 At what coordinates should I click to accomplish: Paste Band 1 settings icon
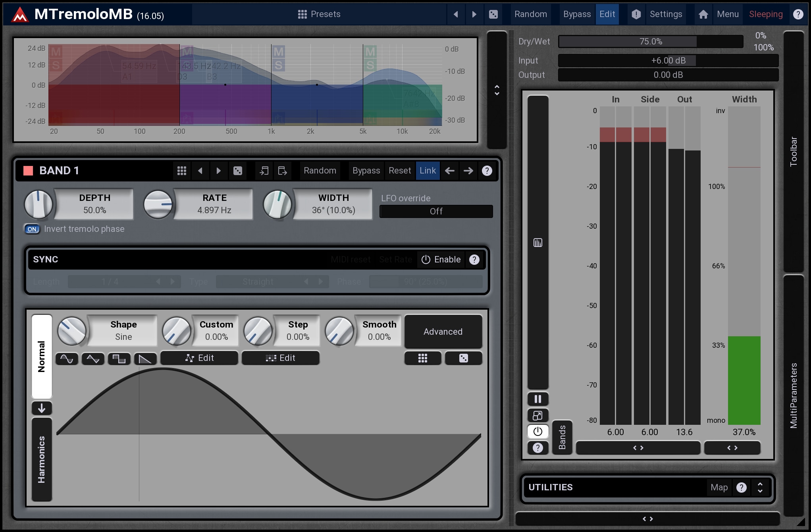pos(282,171)
